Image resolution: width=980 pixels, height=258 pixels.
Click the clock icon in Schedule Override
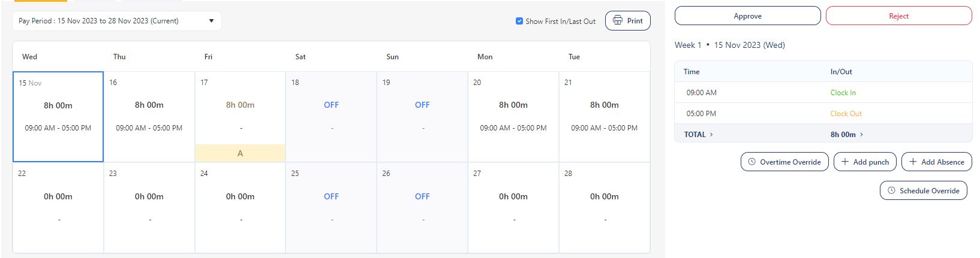[891, 190]
